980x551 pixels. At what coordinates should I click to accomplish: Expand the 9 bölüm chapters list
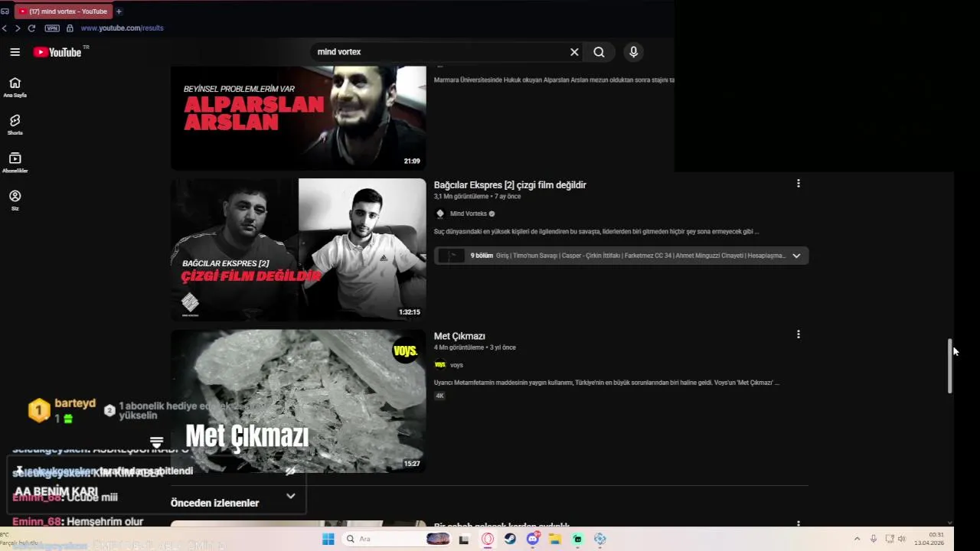tap(796, 256)
